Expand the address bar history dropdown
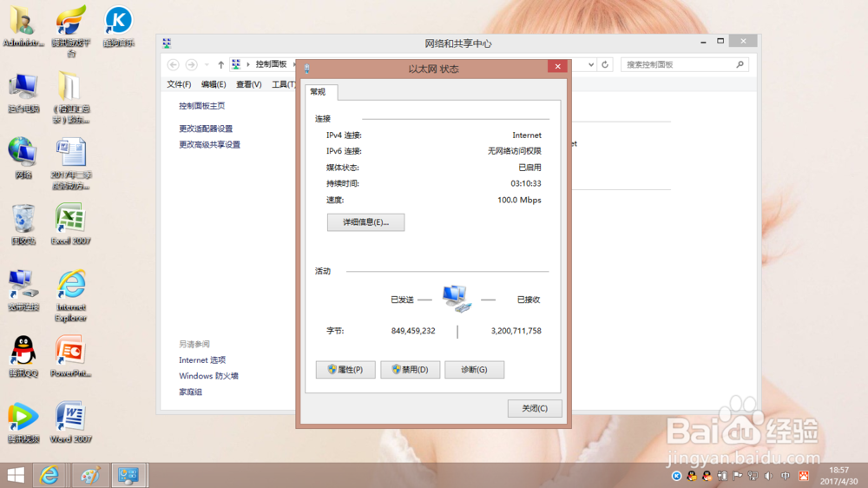 [x=591, y=65]
